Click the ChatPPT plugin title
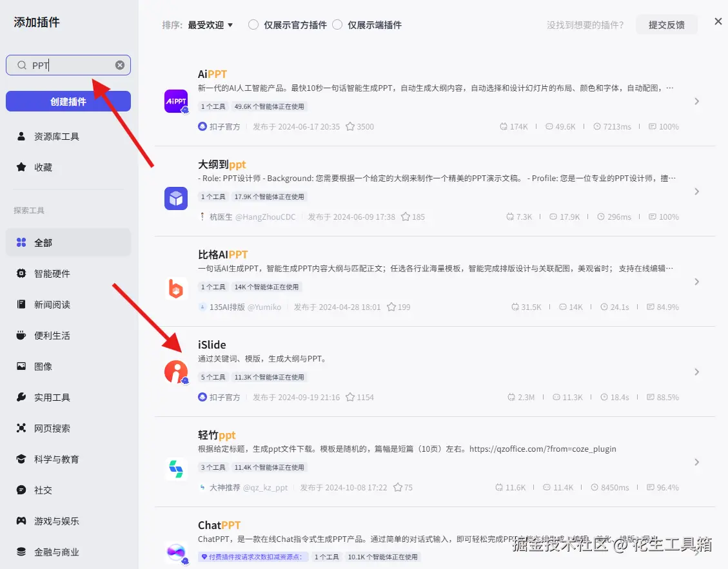 pos(219,525)
